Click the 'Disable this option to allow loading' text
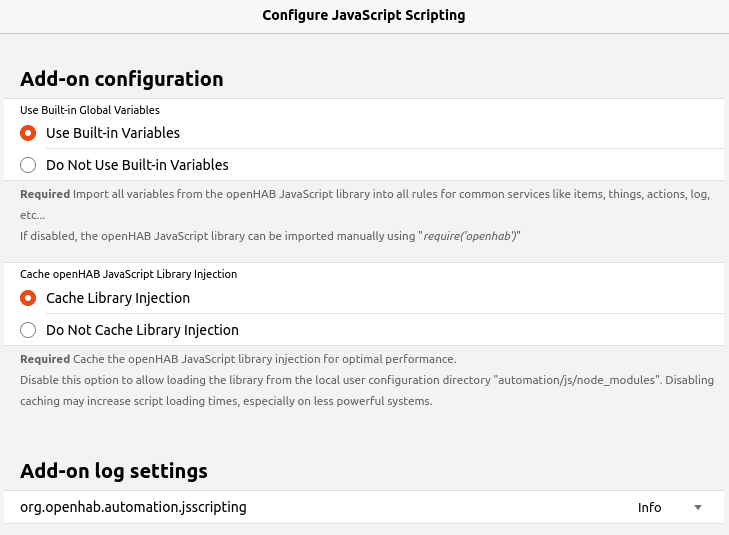Screen dimensions: 729x535 click(x=200, y=380)
